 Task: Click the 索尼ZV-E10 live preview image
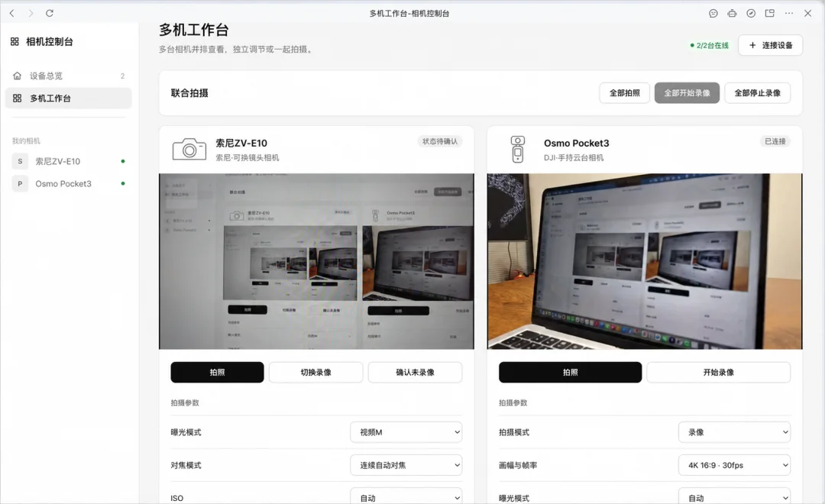point(316,261)
